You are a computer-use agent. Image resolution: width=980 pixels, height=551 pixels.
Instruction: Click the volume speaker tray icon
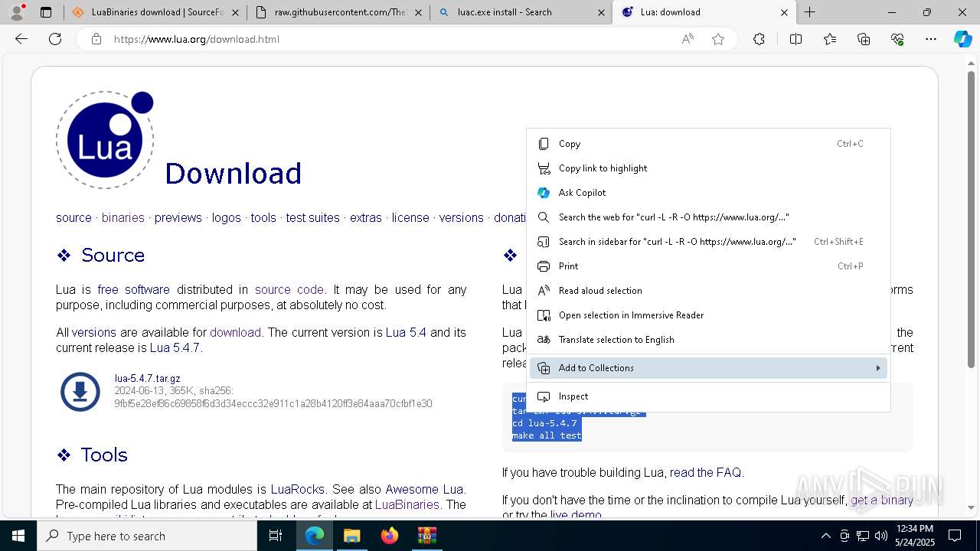(880, 536)
